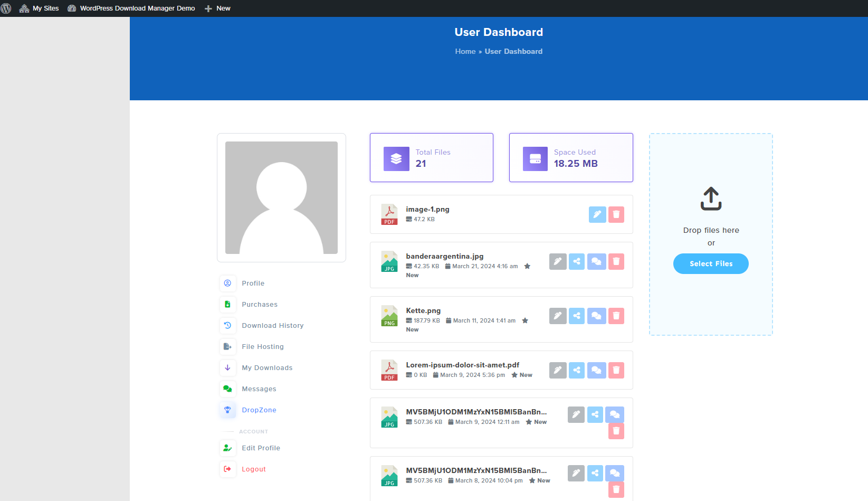The height and width of the screenshot is (501, 868).
Task: Share Lorem-ipsum-dolor-sit-amet.pdf
Action: (x=577, y=370)
